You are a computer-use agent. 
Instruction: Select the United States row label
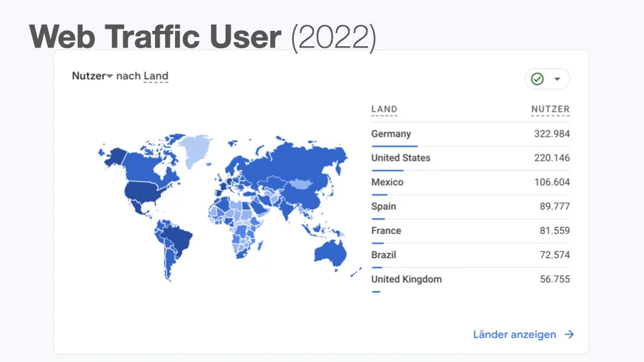pyautogui.click(x=401, y=158)
